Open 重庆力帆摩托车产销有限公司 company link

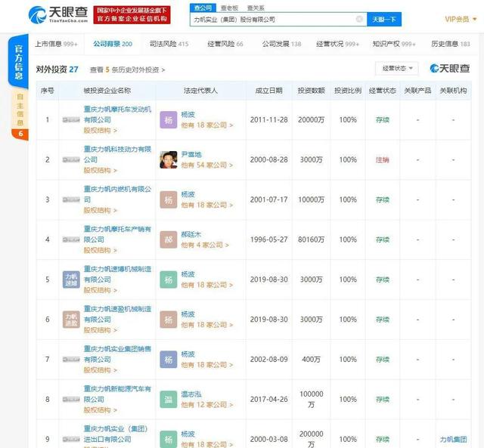coord(117,234)
